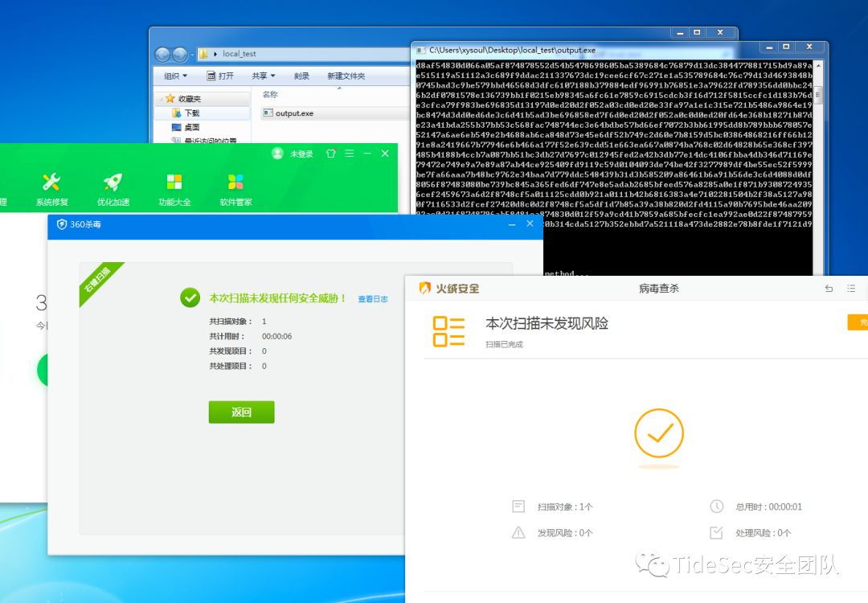Click 扫描对象：1个 text in Huorong
The width and height of the screenshot is (868, 603).
point(565,507)
